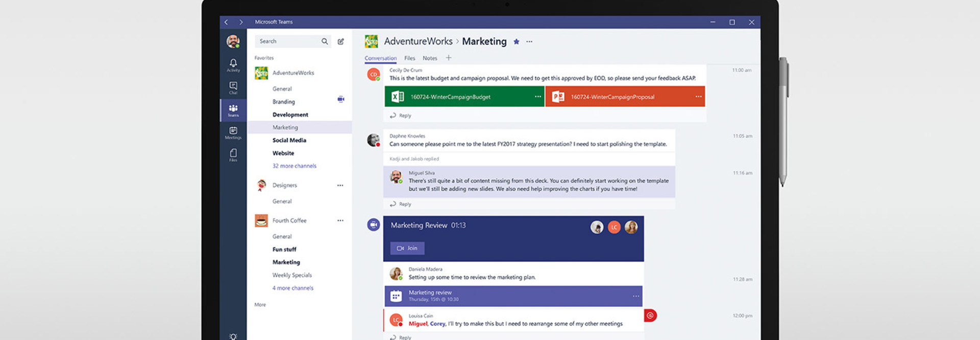The width and height of the screenshot is (980, 340).
Task: Click the search magnifier icon
Action: click(325, 41)
